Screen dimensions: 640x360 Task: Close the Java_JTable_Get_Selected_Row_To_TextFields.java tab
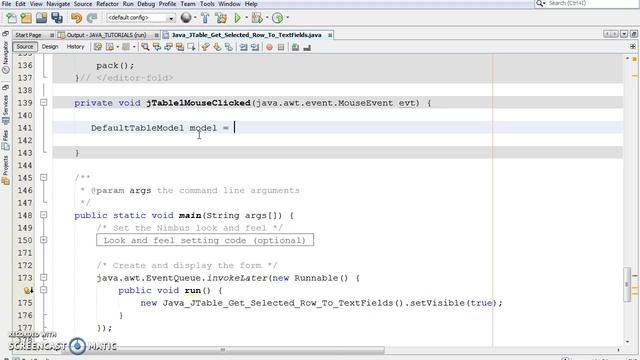[330, 36]
